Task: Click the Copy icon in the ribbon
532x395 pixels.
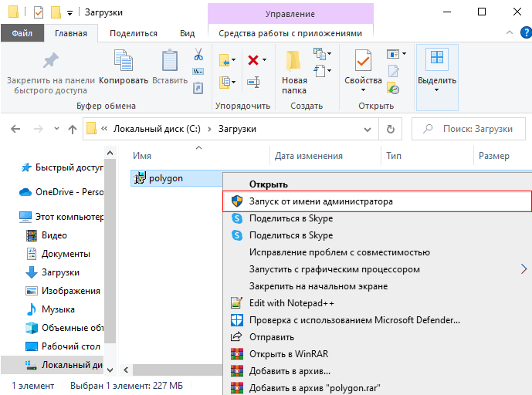Action: [123, 61]
